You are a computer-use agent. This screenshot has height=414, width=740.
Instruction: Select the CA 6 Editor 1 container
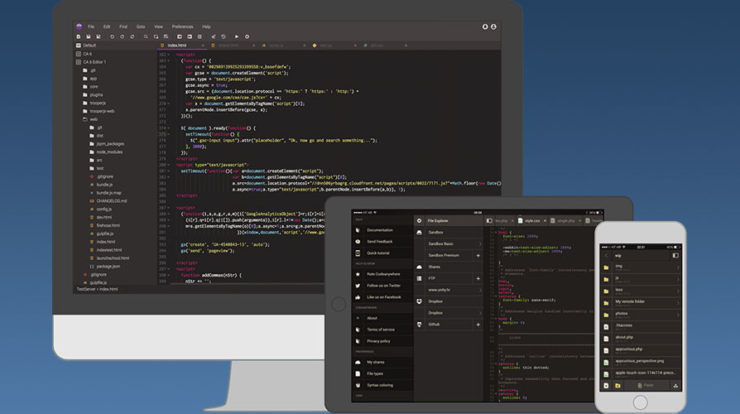(94, 62)
